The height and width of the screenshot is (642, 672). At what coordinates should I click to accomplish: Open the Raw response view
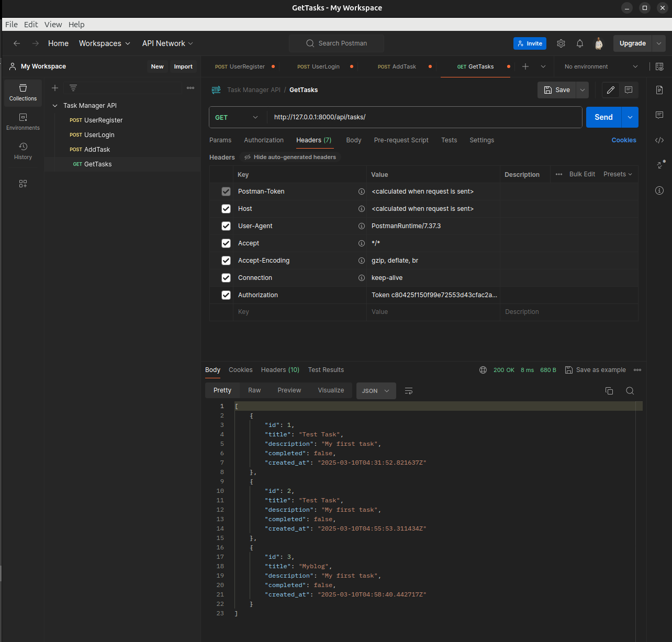coord(254,390)
